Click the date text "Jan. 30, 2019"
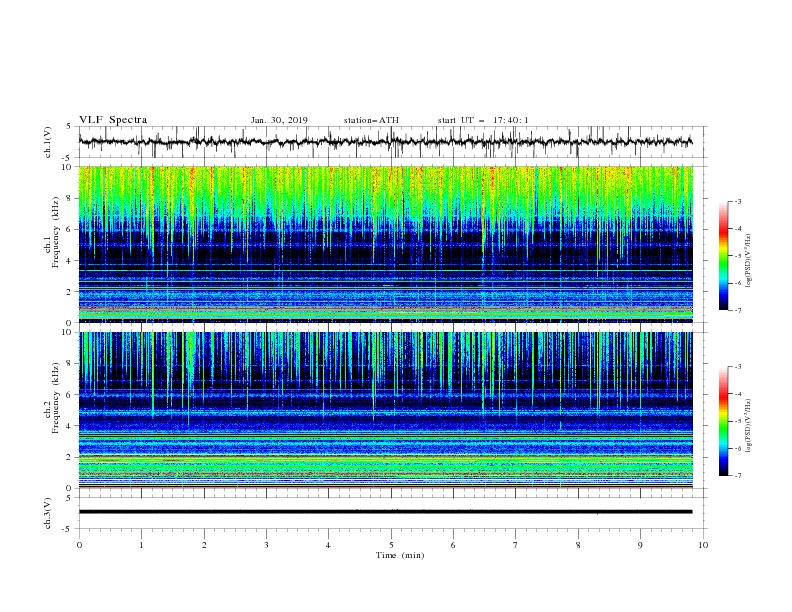Screen dimensions: 792x612 pos(279,120)
